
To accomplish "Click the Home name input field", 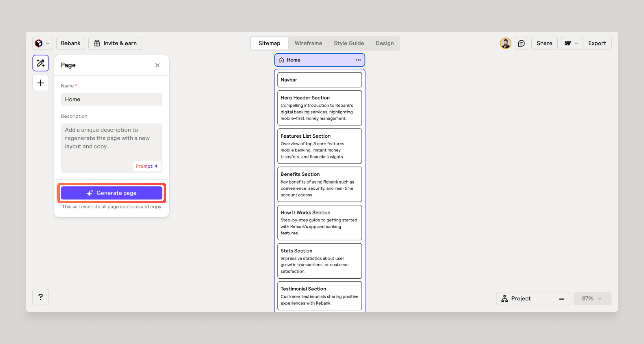I will (111, 100).
